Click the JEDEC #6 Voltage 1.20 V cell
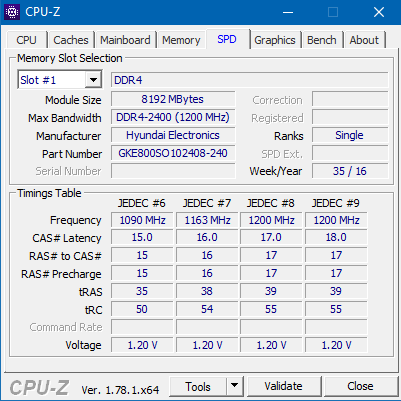Screen dimensions: 401x401 (142, 345)
